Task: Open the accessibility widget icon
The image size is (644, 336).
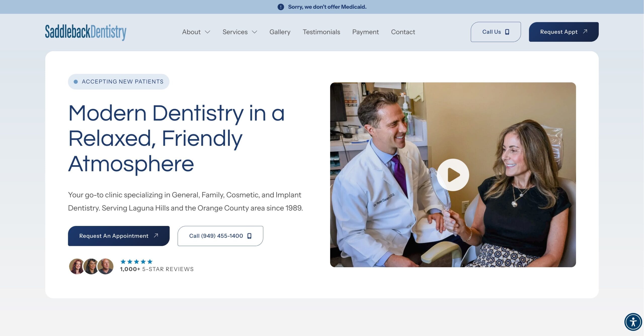Action: (x=633, y=322)
